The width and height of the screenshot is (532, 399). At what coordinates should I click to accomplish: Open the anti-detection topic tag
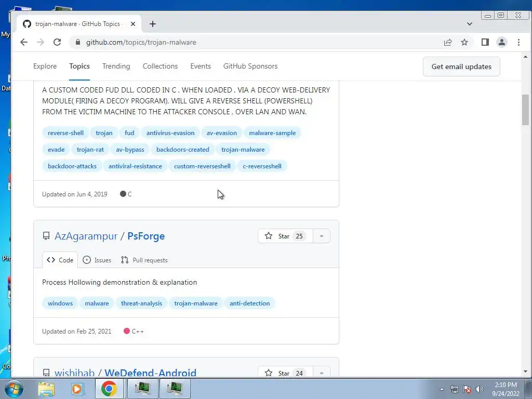click(x=250, y=303)
